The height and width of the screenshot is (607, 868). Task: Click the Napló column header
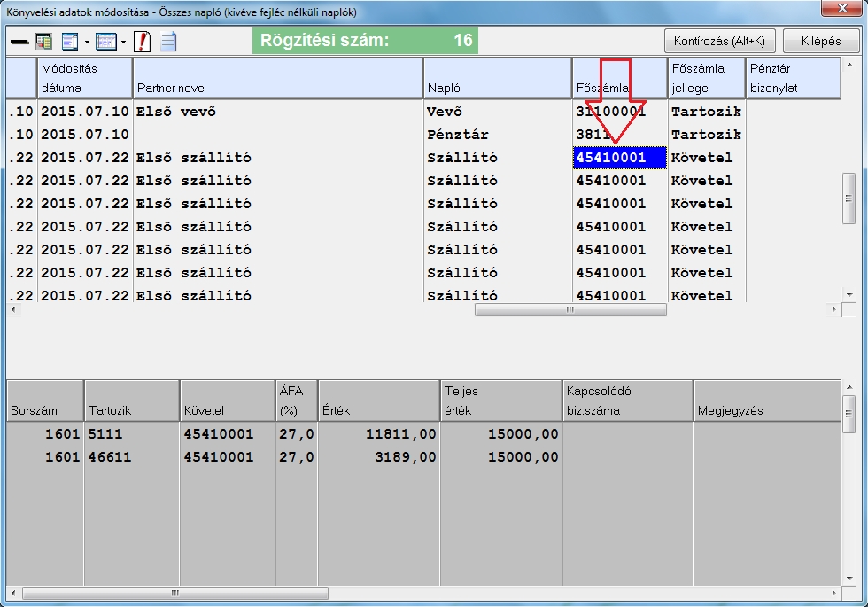pos(497,79)
